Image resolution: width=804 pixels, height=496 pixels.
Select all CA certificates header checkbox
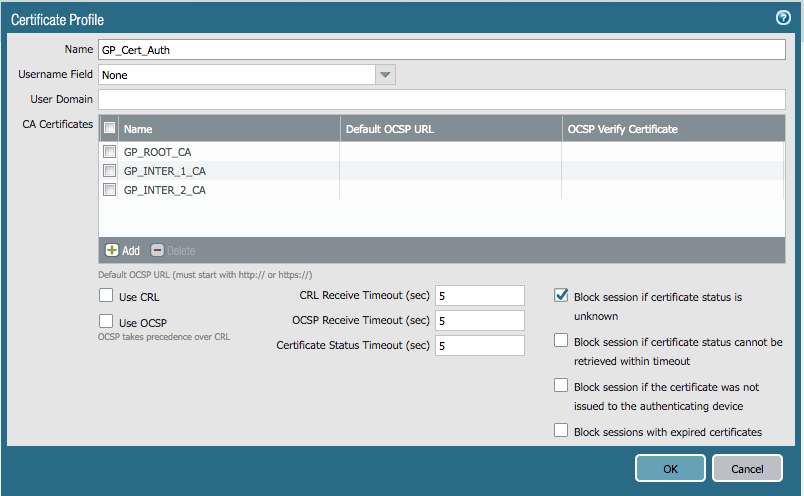tap(109, 128)
